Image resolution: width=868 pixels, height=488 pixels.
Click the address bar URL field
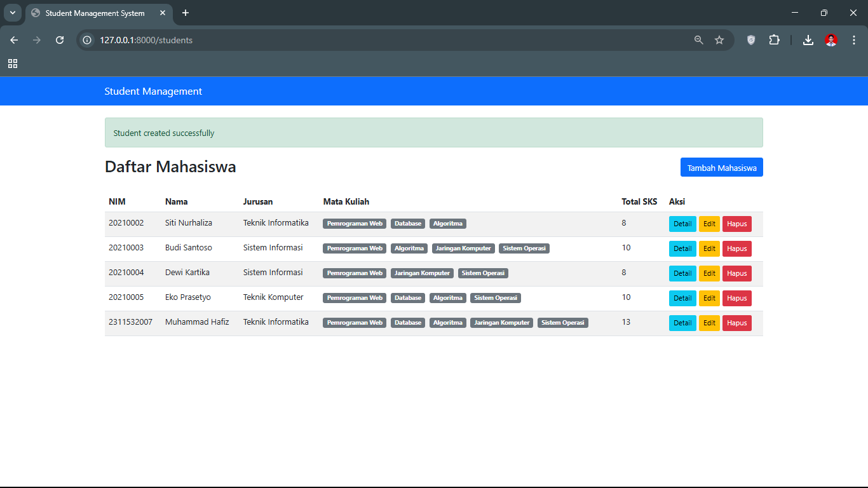coord(381,40)
